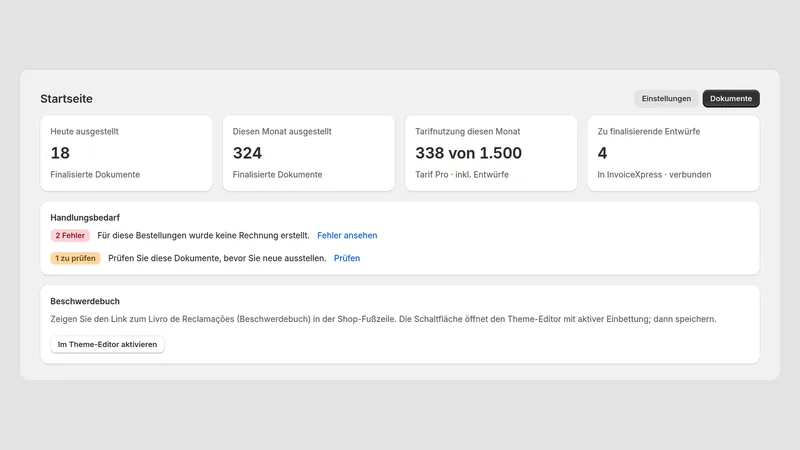
Task: Select the 'Handlungsbedarf' heading
Action: point(85,217)
